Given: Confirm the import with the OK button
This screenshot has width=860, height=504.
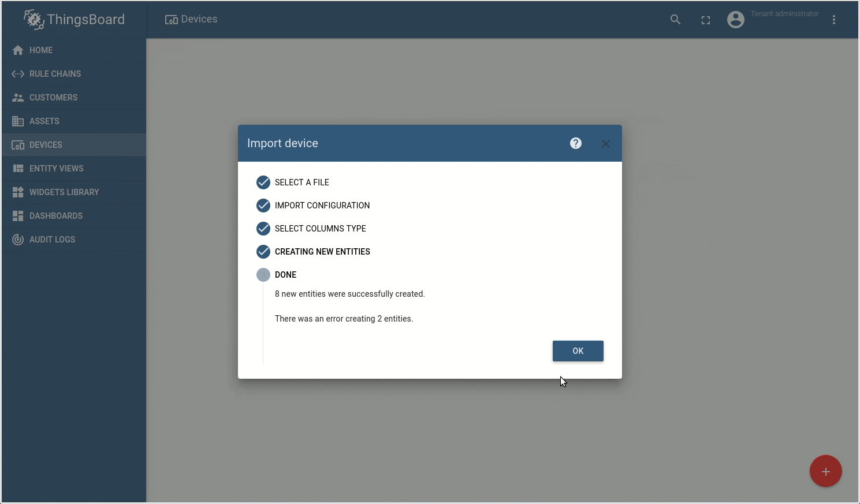Looking at the screenshot, I should pos(578,351).
